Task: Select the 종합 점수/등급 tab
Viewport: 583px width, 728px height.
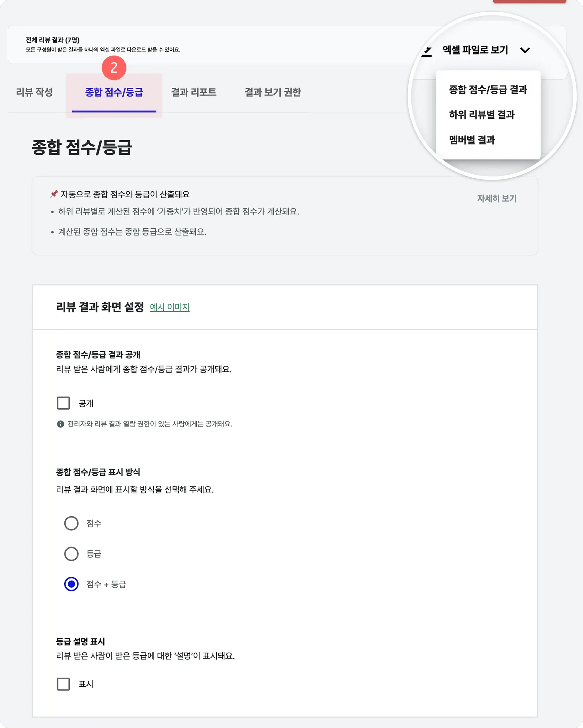Action: pyautogui.click(x=114, y=92)
